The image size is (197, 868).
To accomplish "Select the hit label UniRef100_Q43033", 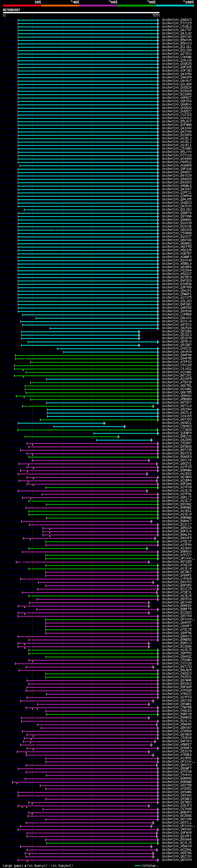I will 177,206.
